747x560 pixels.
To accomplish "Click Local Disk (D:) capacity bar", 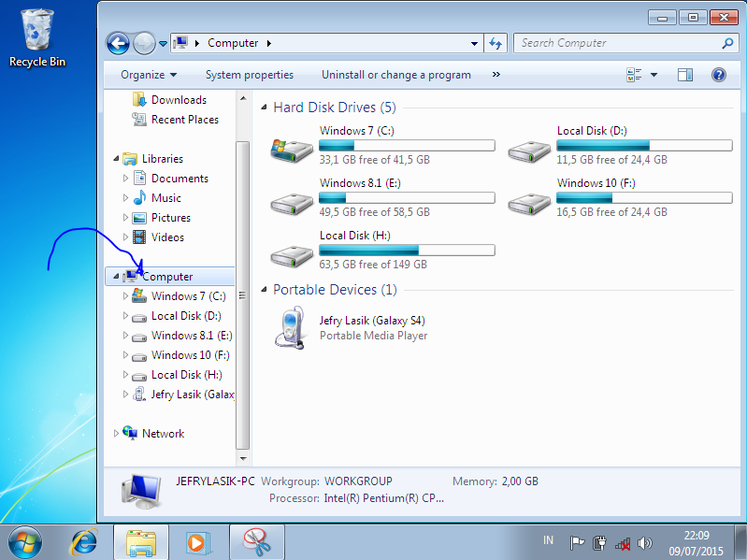I will (644, 145).
